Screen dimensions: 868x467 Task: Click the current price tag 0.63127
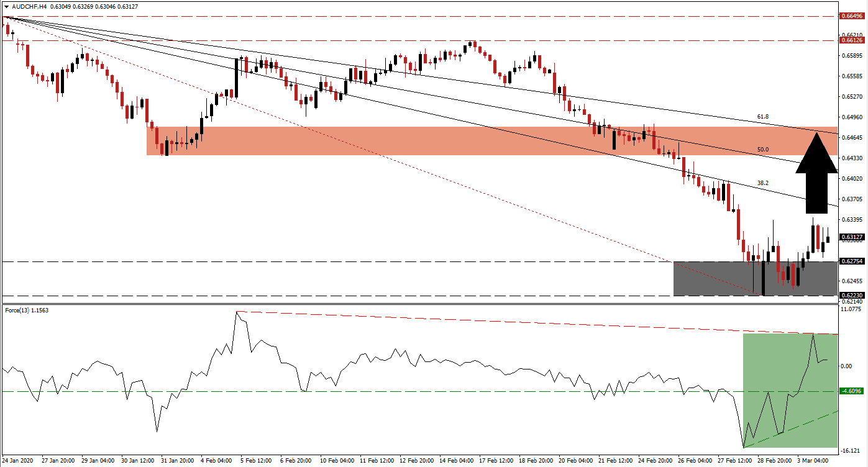click(x=852, y=236)
